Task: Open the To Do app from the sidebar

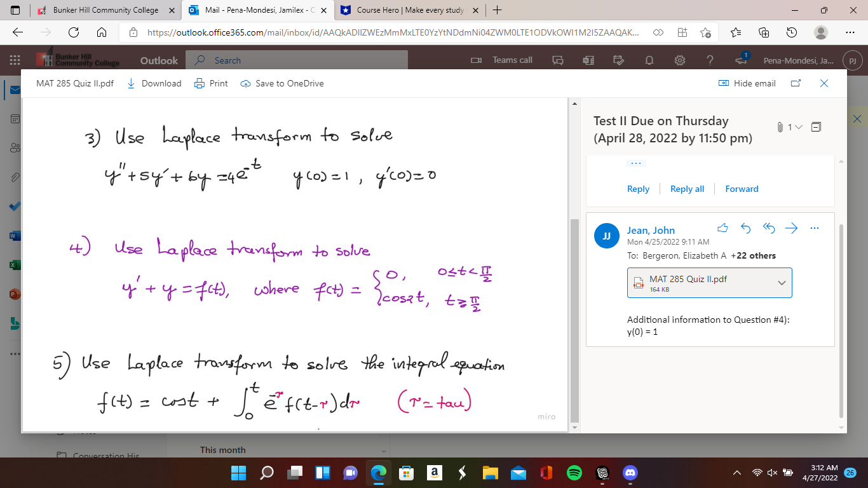Action: (16, 206)
